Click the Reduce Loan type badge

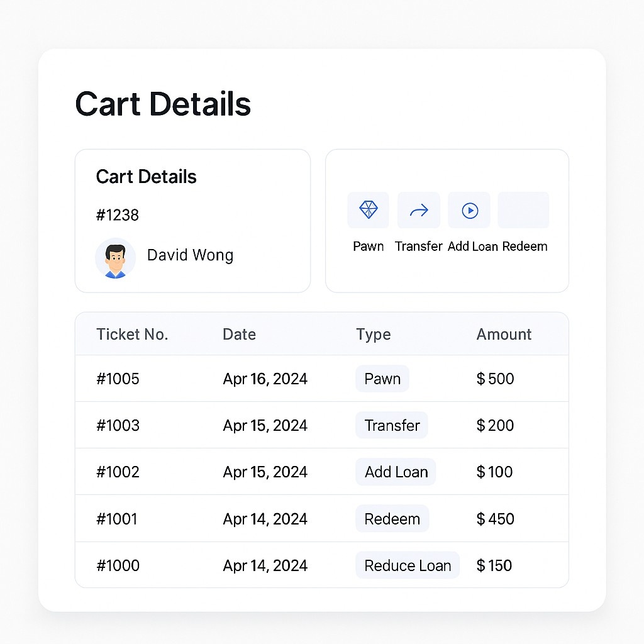point(408,565)
